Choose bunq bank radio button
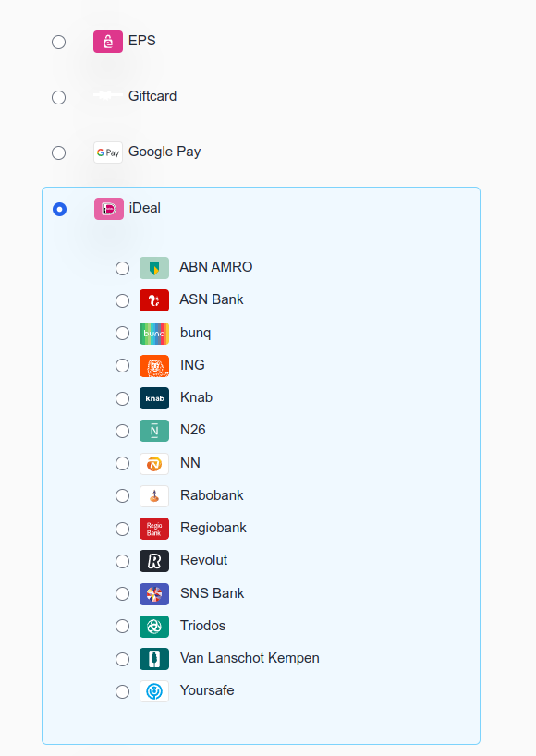This screenshot has width=536, height=756. (122, 333)
